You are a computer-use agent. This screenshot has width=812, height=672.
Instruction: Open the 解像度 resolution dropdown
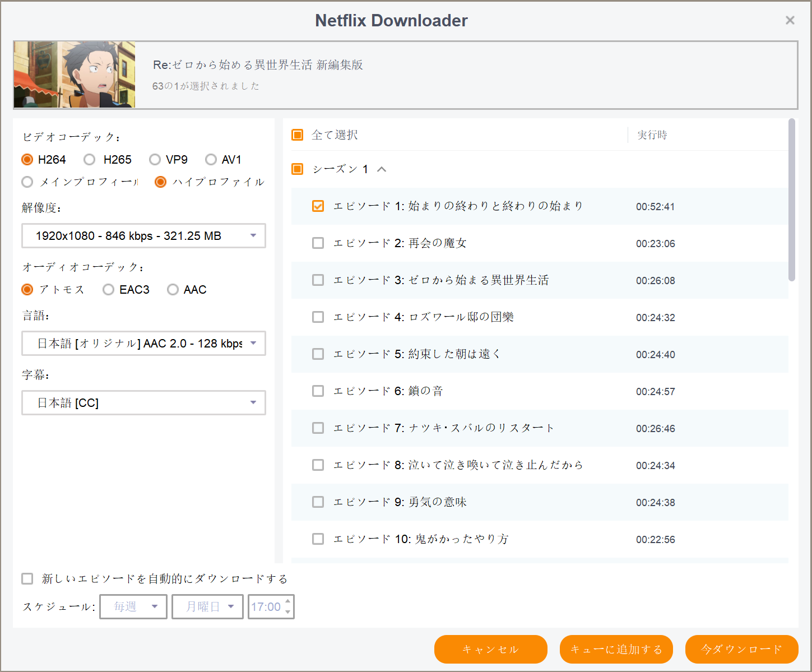tap(143, 236)
